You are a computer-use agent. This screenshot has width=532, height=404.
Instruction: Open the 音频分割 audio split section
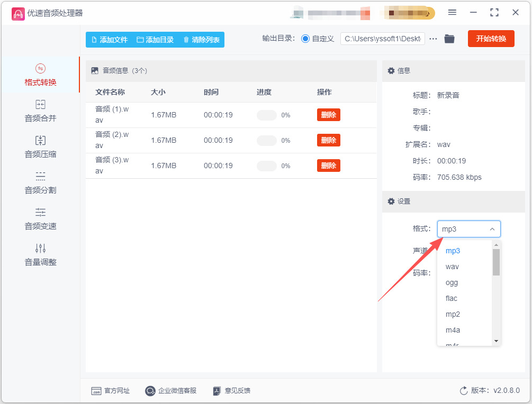tap(40, 182)
